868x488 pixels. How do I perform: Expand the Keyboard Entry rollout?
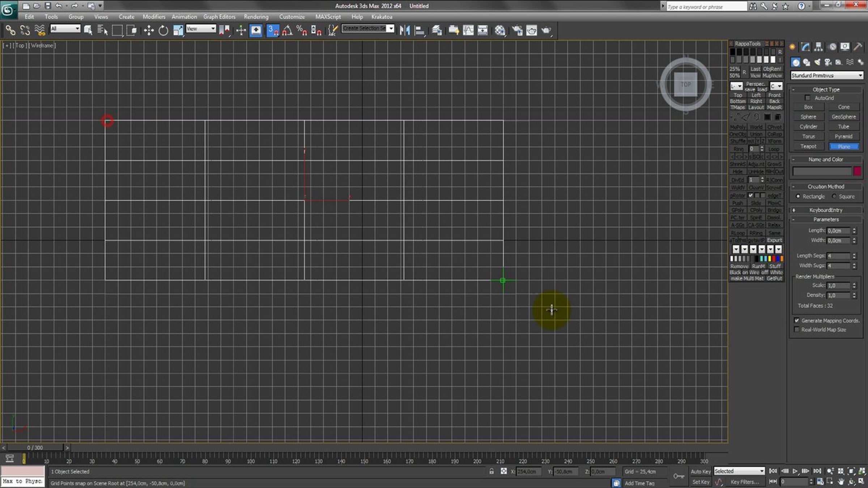(826, 210)
